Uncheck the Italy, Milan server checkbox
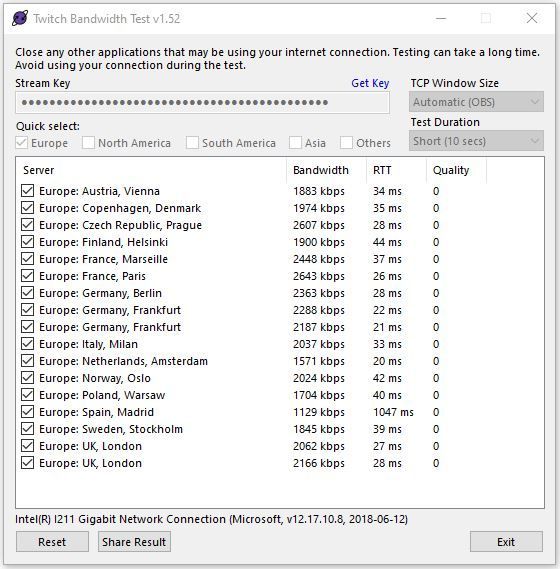560x569 pixels. click(x=28, y=344)
